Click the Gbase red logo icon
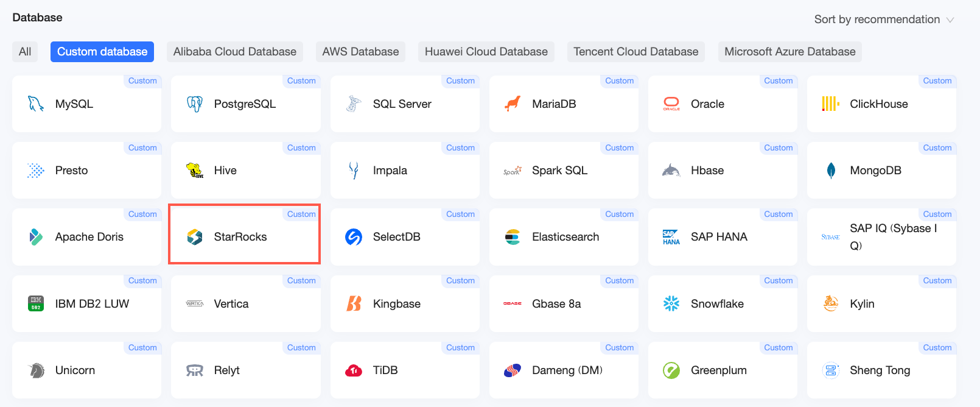 tap(513, 303)
